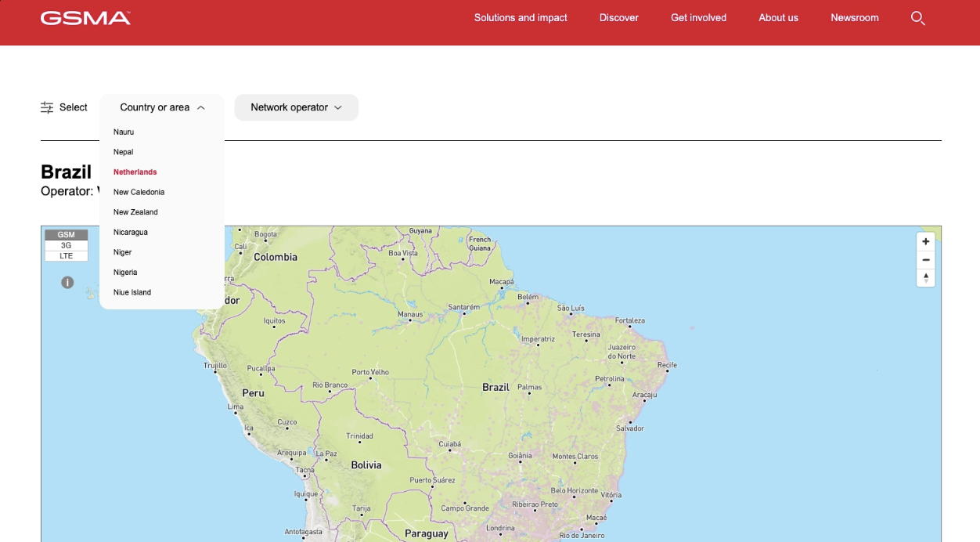Click French Guiana label on the map
The width and height of the screenshot is (980, 542).
click(x=480, y=244)
